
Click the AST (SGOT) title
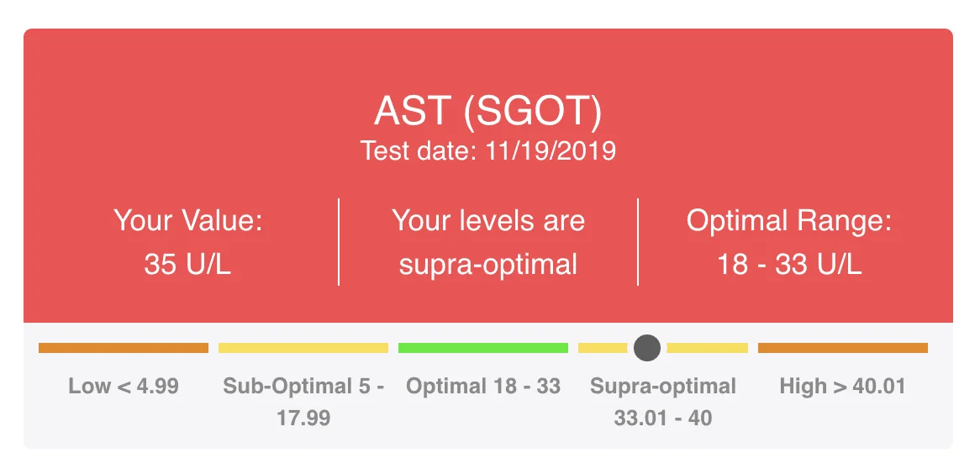tap(488, 112)
